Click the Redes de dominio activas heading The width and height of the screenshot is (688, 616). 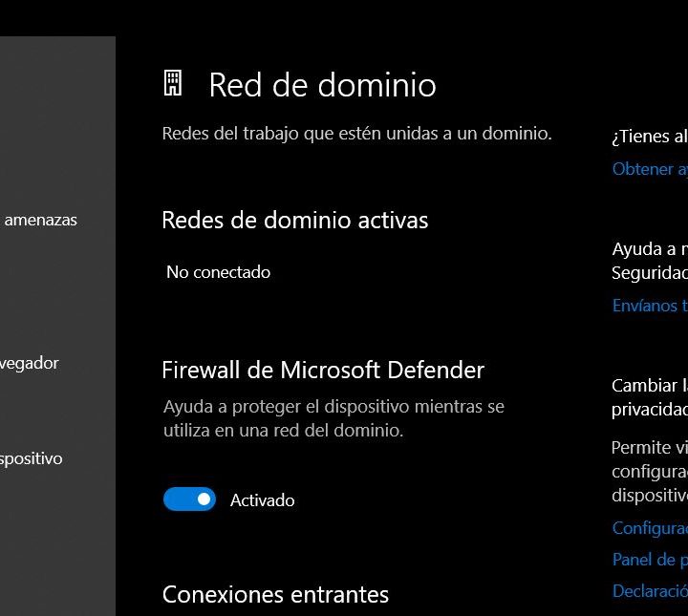294,220
